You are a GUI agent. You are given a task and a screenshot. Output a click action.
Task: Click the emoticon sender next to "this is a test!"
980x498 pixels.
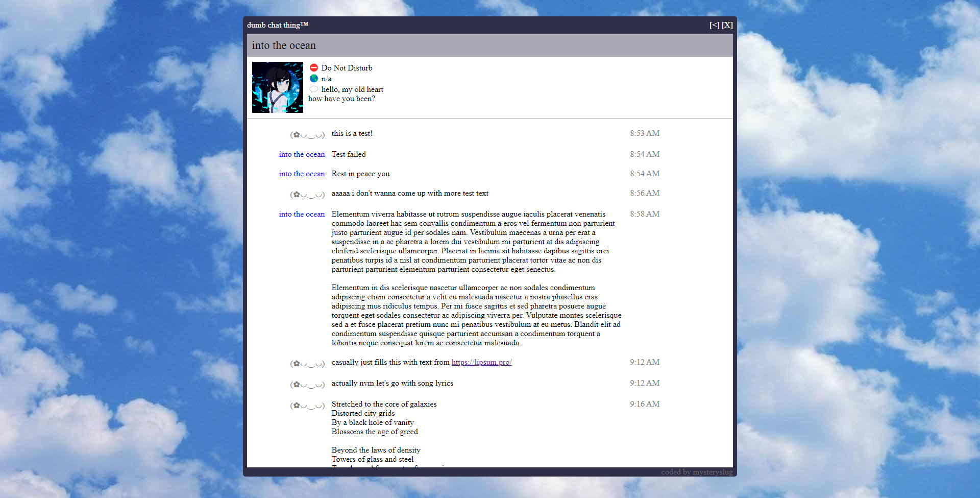pyautogui.click(x=307, y=134)
